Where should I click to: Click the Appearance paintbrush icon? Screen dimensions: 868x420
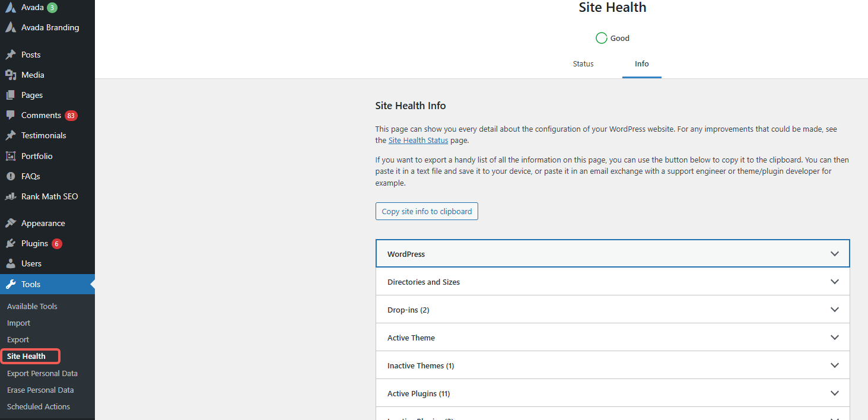click(x=11, y=223)
